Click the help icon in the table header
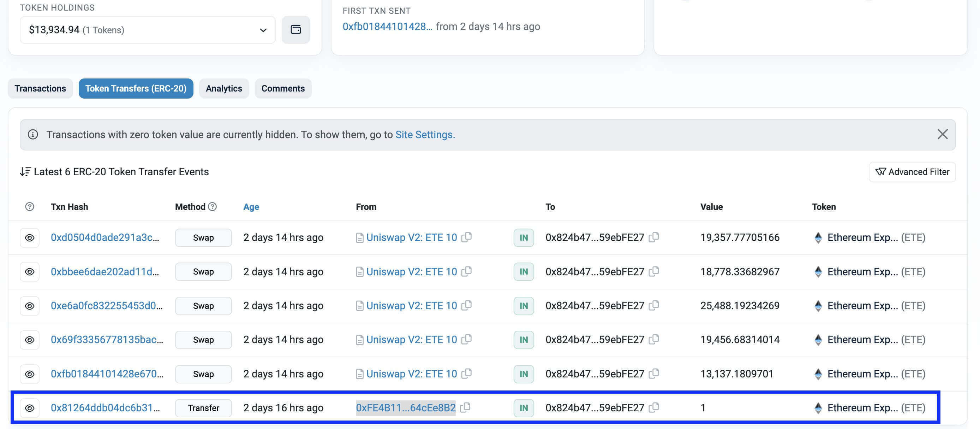Image resolution: width=980 pixels, height=429 pixels. coord(30,207)
